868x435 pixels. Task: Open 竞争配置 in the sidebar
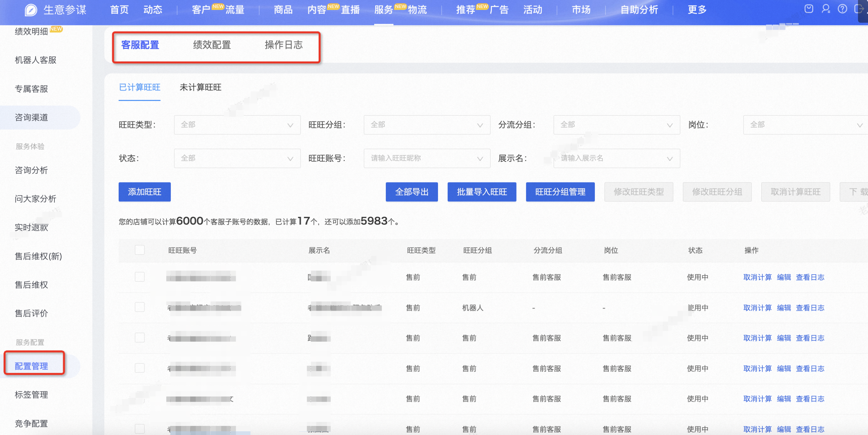point(31,424)
